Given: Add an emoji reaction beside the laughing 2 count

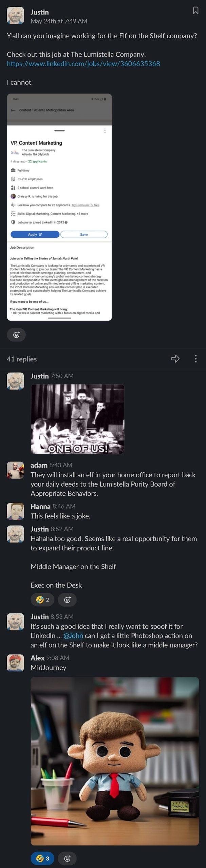Looking at the screenshot, I should tap(67, 600).
